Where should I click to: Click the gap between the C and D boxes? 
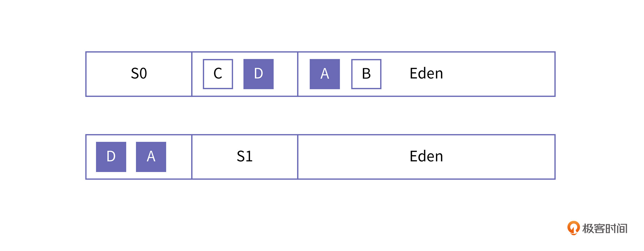point(238,74)
